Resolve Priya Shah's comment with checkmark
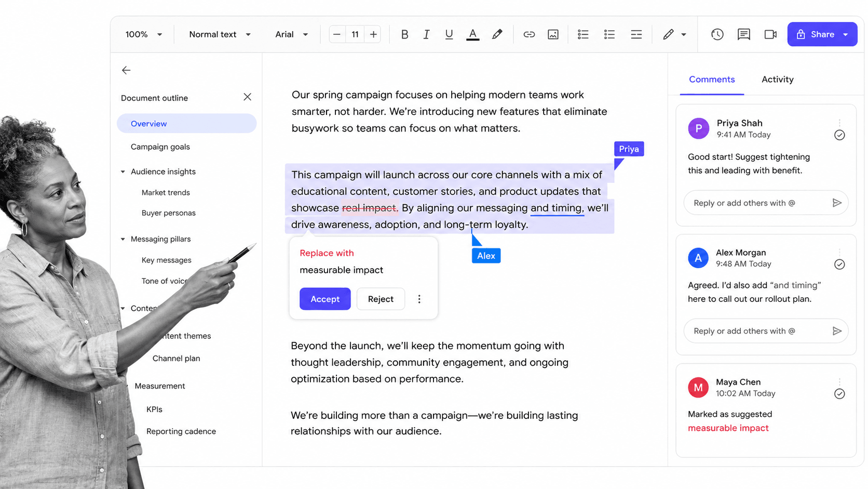Viewport: 868px width, 489px height. tap(839, 135)
